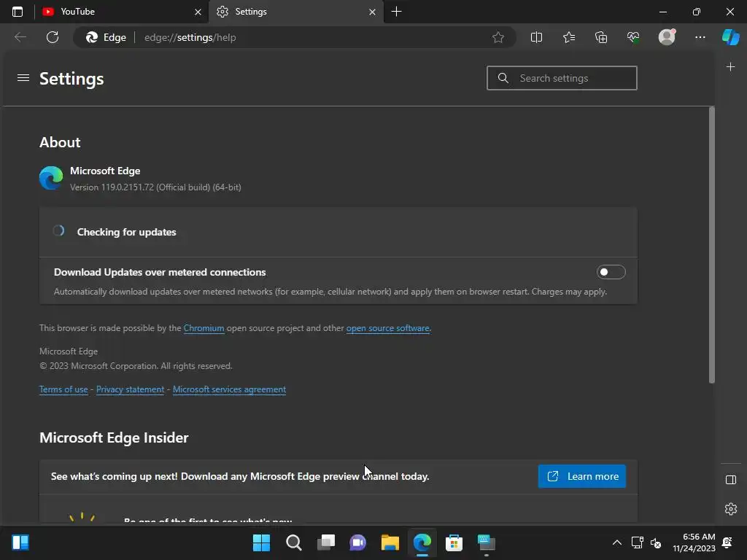Expand the Settings hamburger menu
The height and width of the screenshot is (560, 747).
(x=23, y=77)
